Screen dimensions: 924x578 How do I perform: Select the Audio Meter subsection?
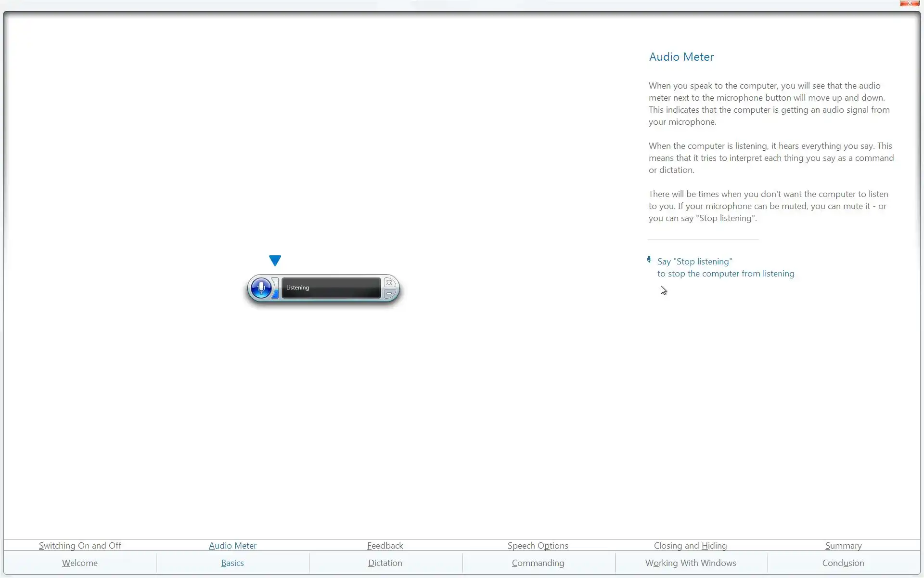click(x=232, y=546)
